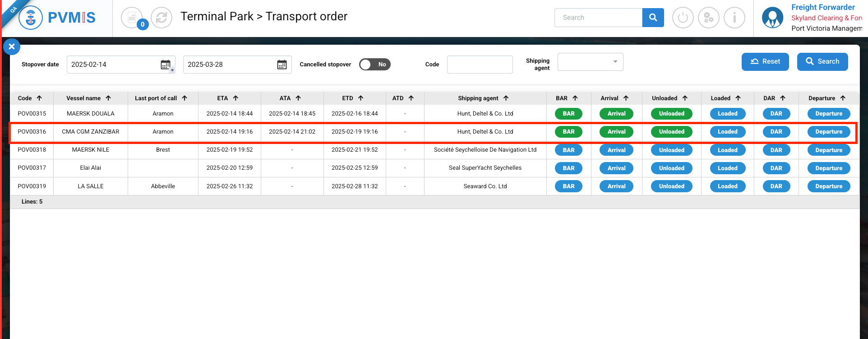The image size is (868, 339).
Task: Click the magnifier search icon button
Action: tap(653, 18)
